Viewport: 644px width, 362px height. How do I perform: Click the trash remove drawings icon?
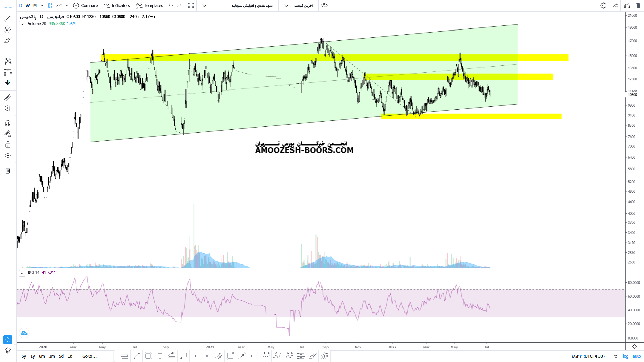pyautogui.click(x=8, y=171)
